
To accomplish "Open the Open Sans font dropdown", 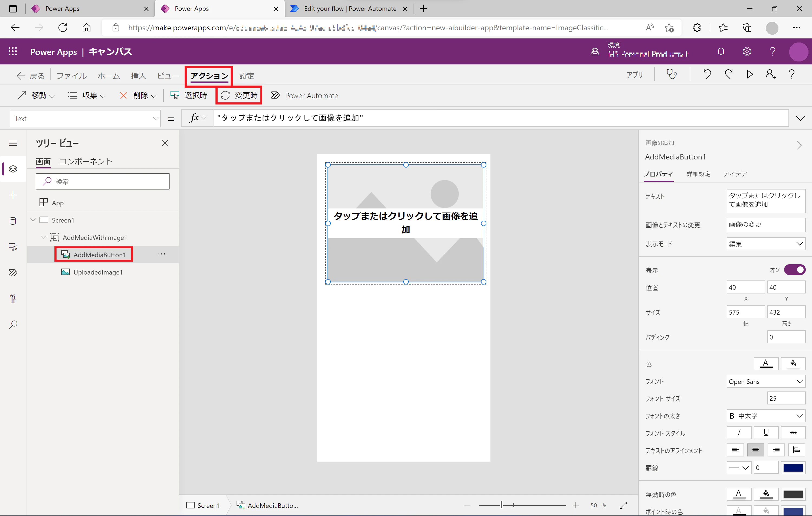I will (766, 381).
